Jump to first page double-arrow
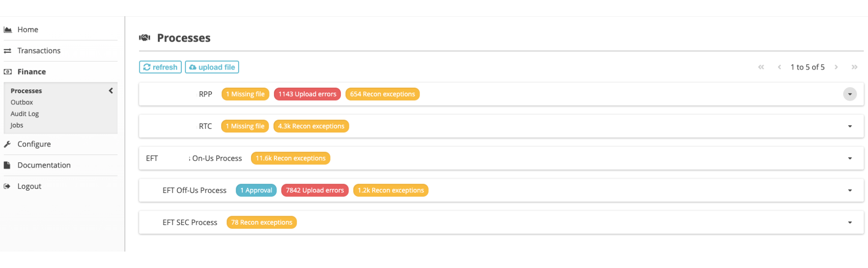This screenshot has height=268, width=868. [761, 67]
